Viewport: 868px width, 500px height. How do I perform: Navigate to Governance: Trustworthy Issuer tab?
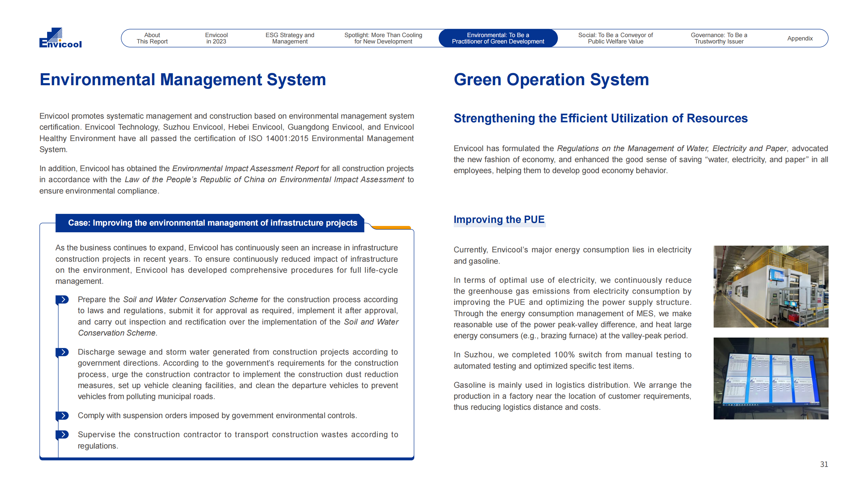coord(719,38)
